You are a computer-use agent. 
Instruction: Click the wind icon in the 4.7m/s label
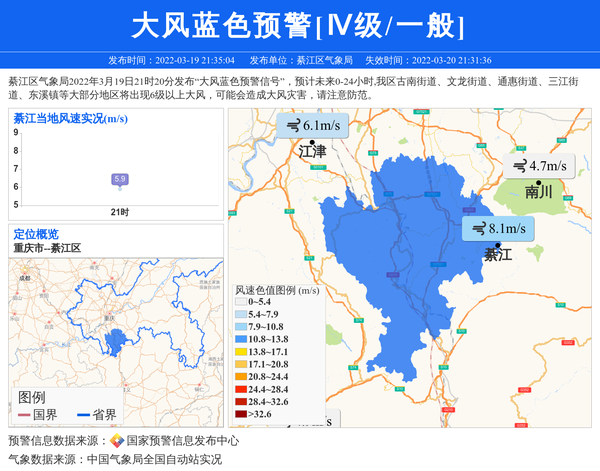coord(519,165)
